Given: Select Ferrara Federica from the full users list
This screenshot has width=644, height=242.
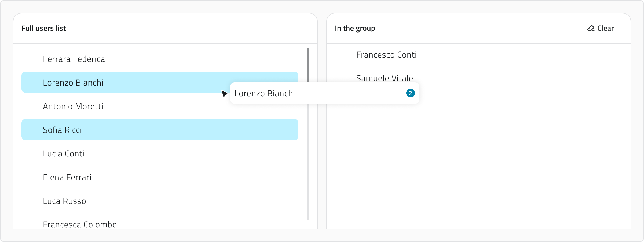Looking at the screenshot, I should [x=74, y=59].
